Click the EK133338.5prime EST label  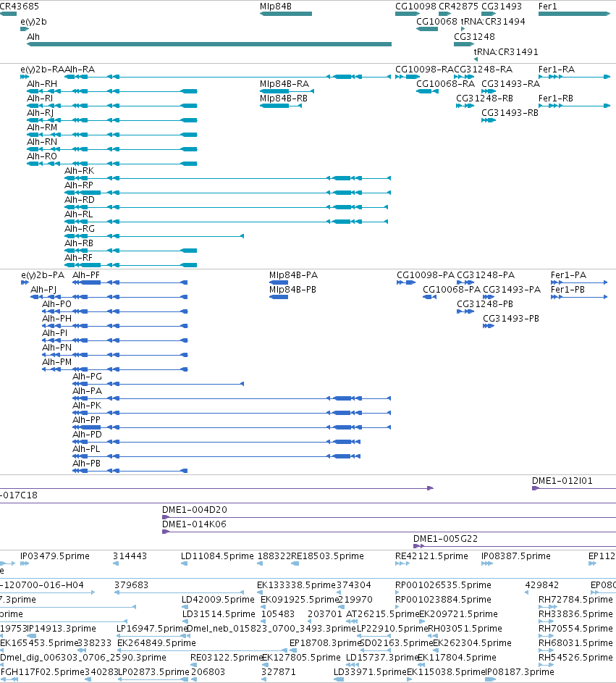(x=296, y=585)
